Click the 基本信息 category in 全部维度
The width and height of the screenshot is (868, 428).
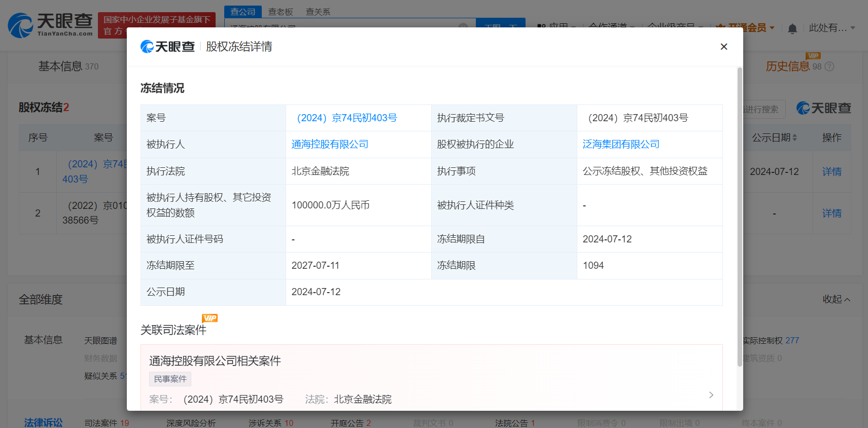(43, 340)
